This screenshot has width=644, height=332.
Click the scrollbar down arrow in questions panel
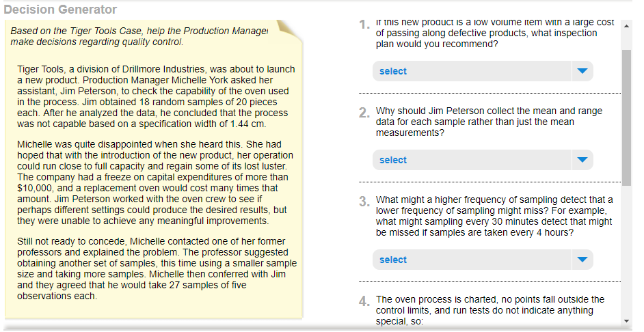[626, 321]
